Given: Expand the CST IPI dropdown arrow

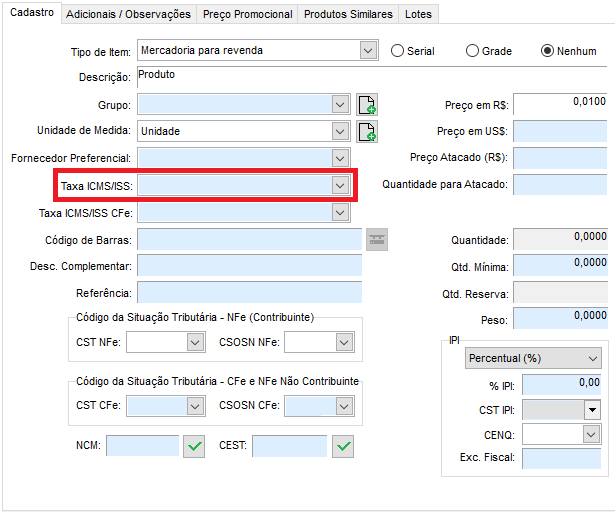Looking at the screenshot, I should point(592,409).
